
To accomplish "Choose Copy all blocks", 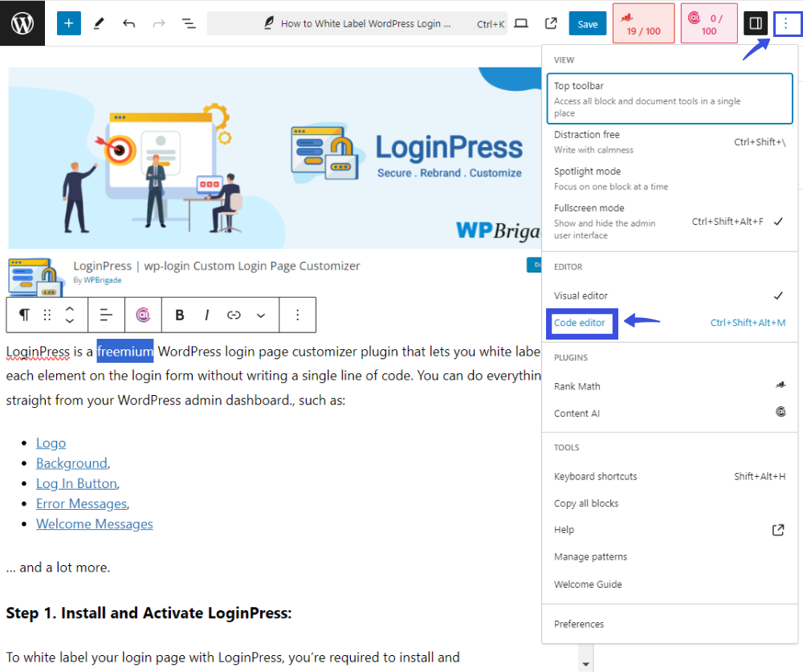I will [x=670, y=503].
